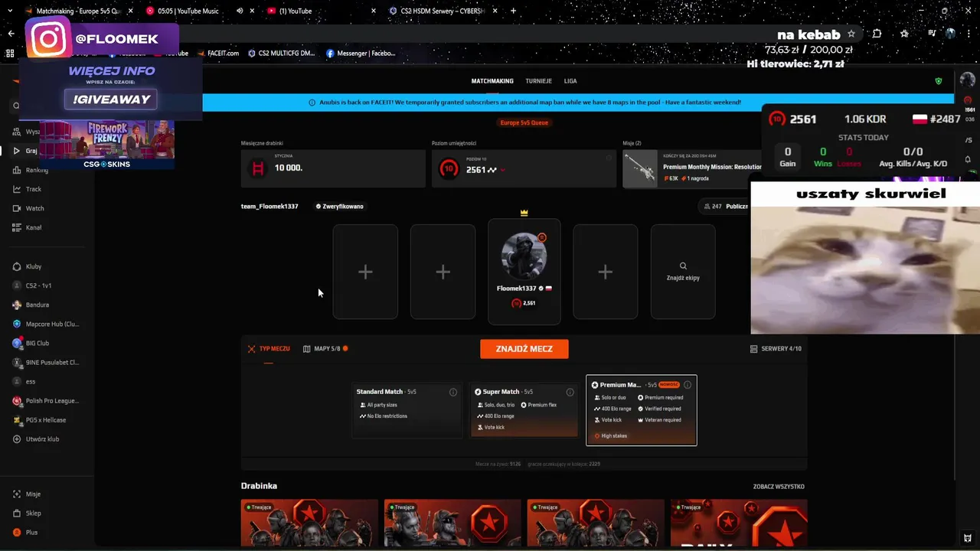980x551 pixels.
Task: Open Polish Pro League club
Action: [46, 400]
